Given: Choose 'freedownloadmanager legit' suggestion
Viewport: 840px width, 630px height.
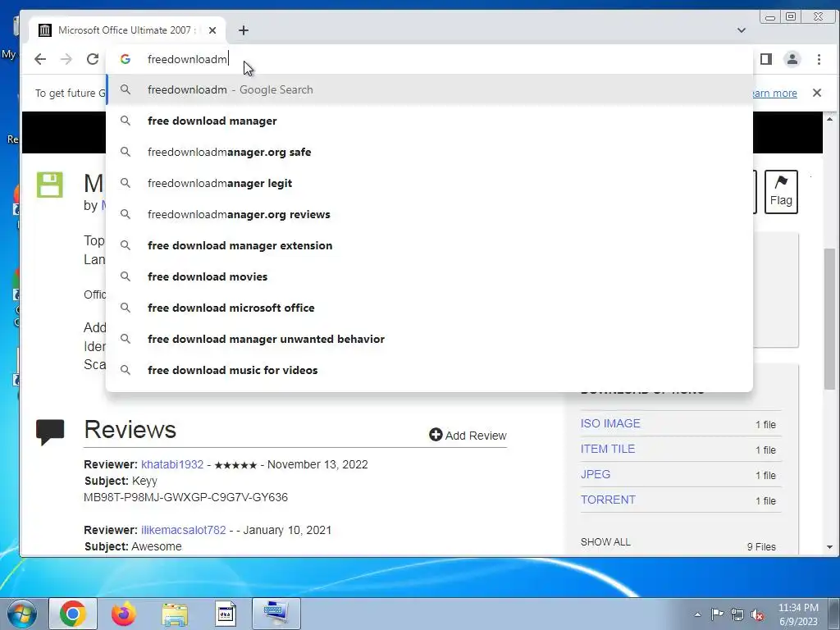Looking at the screenshot, I should 429,183.
